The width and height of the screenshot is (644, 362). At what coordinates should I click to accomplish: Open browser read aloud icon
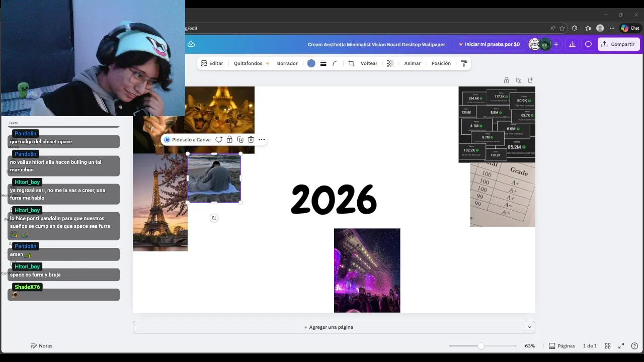(x=552, y=28)
